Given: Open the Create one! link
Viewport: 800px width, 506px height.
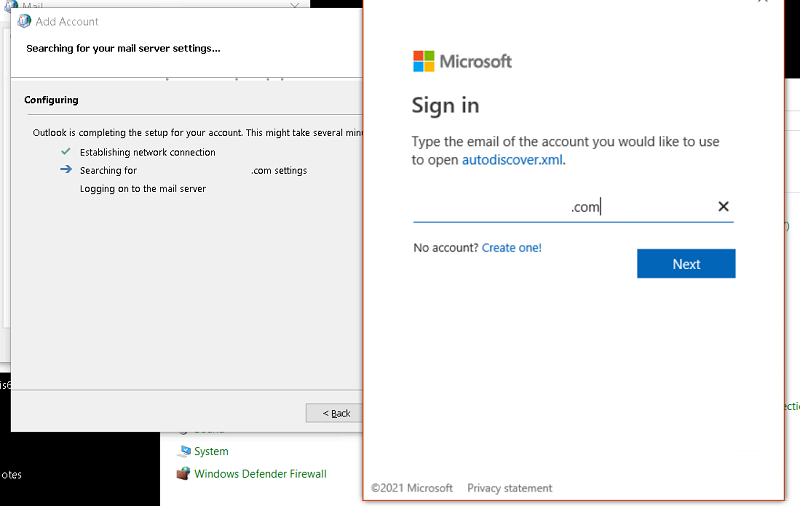Looking at the screenshot, I should click(512, 248).
